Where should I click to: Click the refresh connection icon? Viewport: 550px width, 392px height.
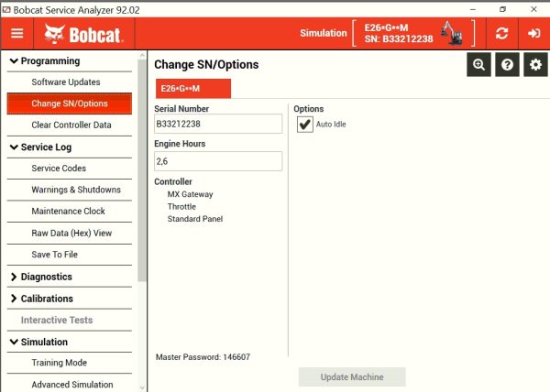[x=502, y=34]
